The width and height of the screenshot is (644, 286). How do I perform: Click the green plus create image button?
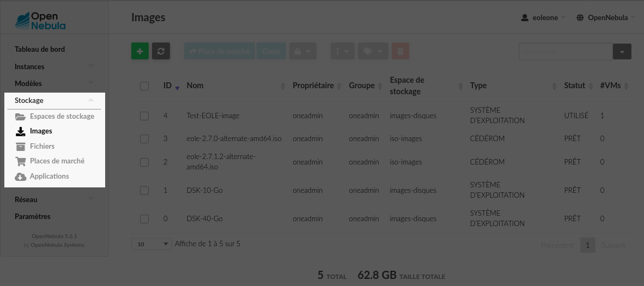(x=140, y=51)
